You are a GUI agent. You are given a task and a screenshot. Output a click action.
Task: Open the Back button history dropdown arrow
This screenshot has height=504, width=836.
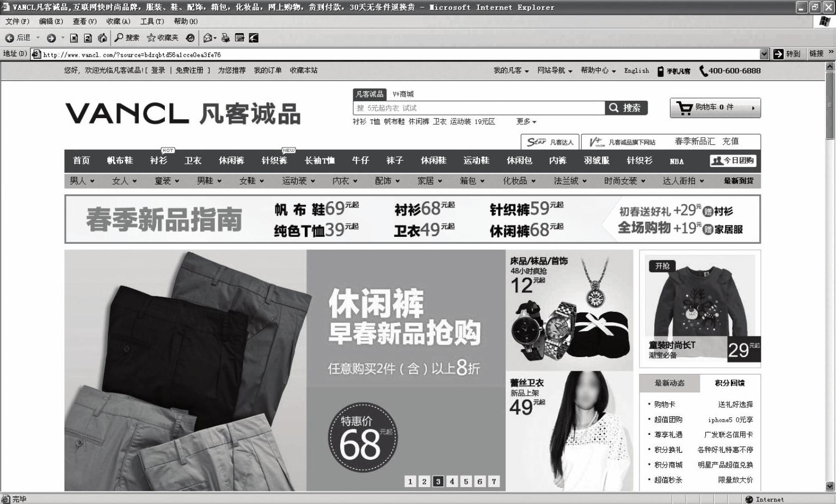pyautogui.click(x=38, y=38)
